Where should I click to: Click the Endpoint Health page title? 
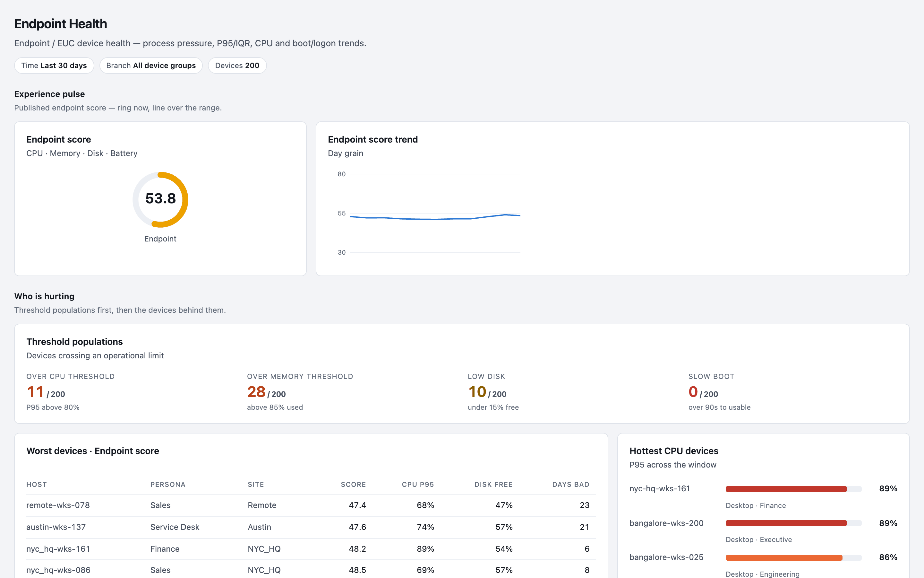pos(61,24)
